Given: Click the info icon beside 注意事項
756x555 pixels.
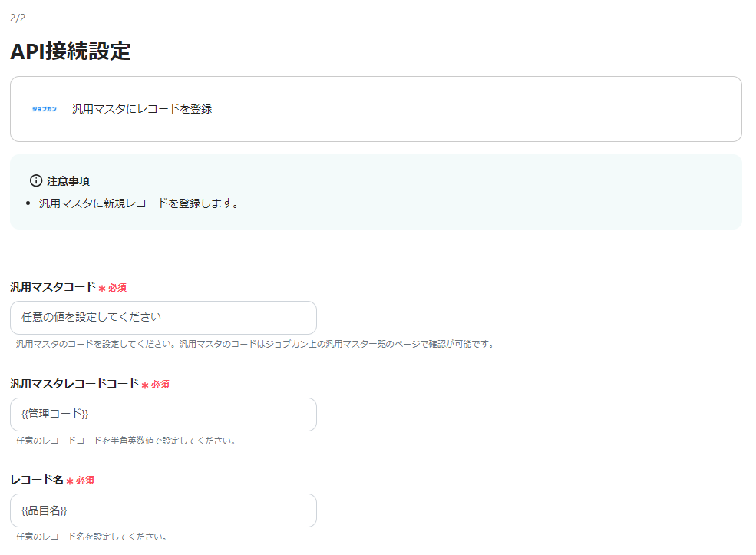Looking at the screenshot, I should [x=35, y=180].
